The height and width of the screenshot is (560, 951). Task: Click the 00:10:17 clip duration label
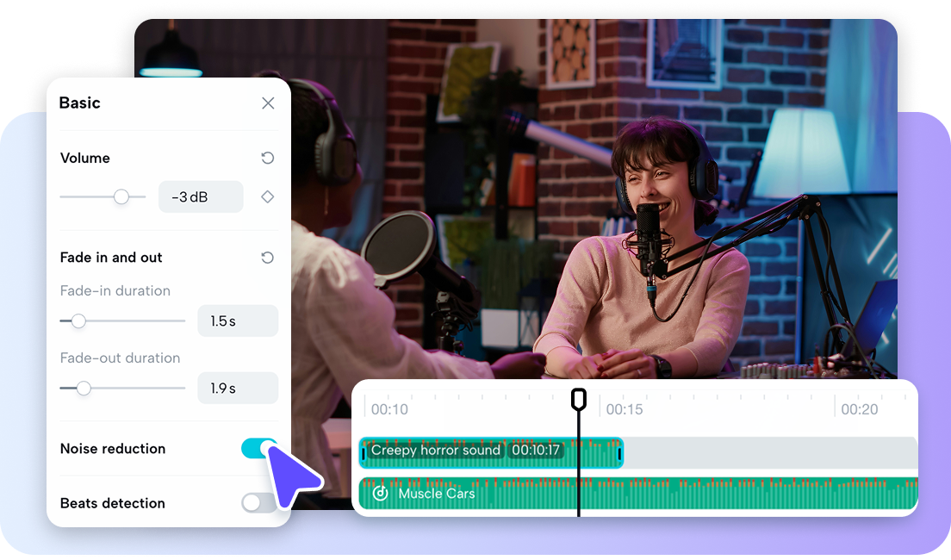coord(536,451)
